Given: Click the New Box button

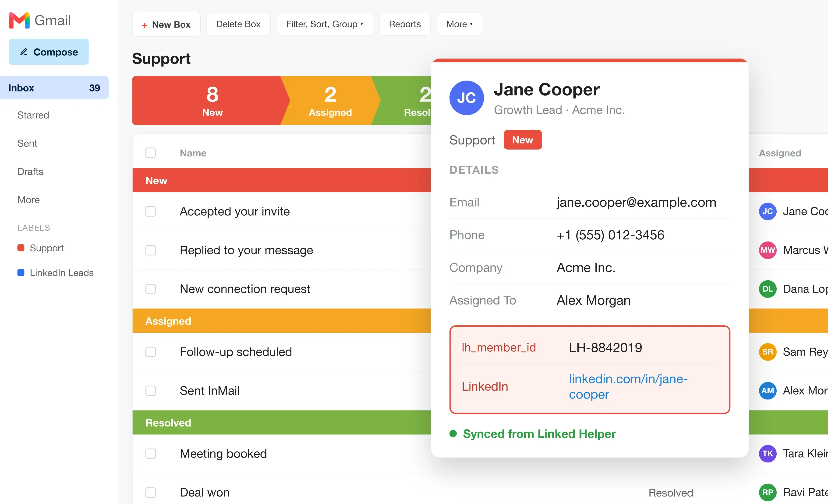Looking at the screenshot, I should tap(166, 24).
